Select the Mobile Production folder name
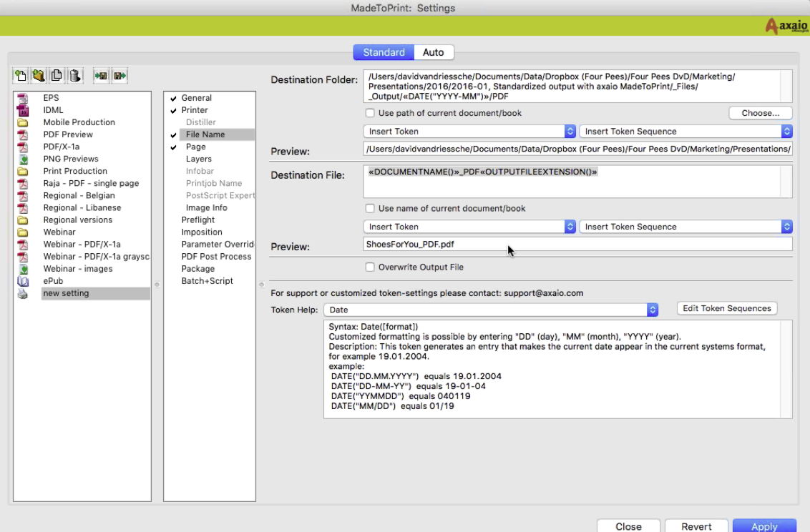This screenshot has height=532, width=810. [79, 122]
